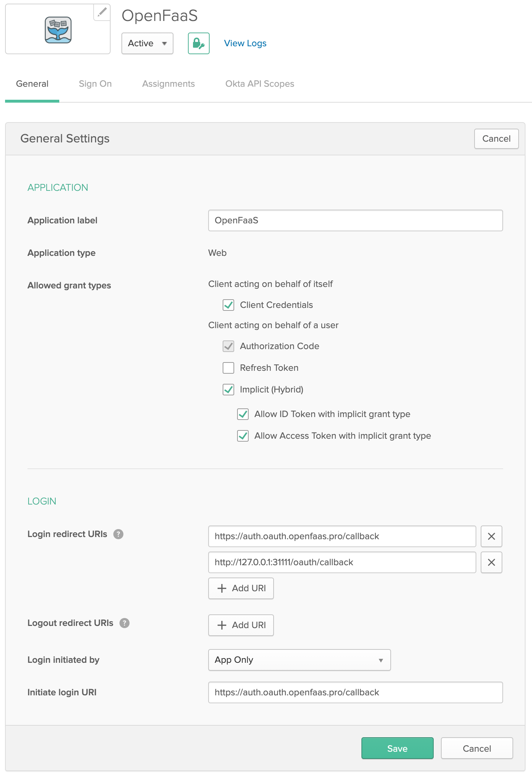Click the 'Login initiated by' label
This screenshot has width=532, height=777.
pos(64,660)
